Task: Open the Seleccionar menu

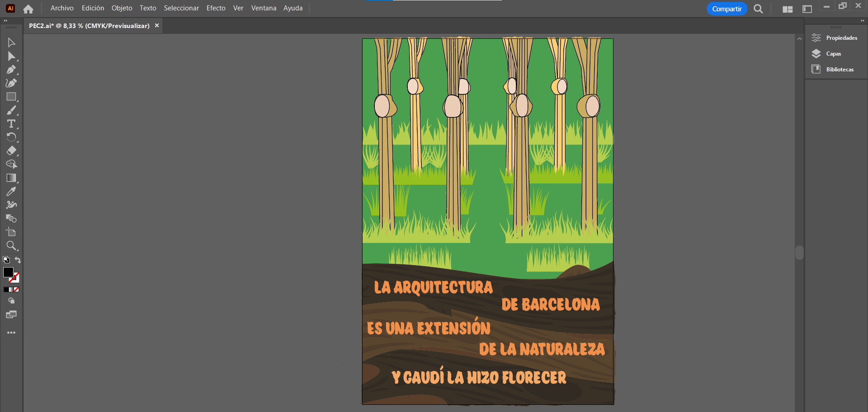Action: click(x=181, y=8)
